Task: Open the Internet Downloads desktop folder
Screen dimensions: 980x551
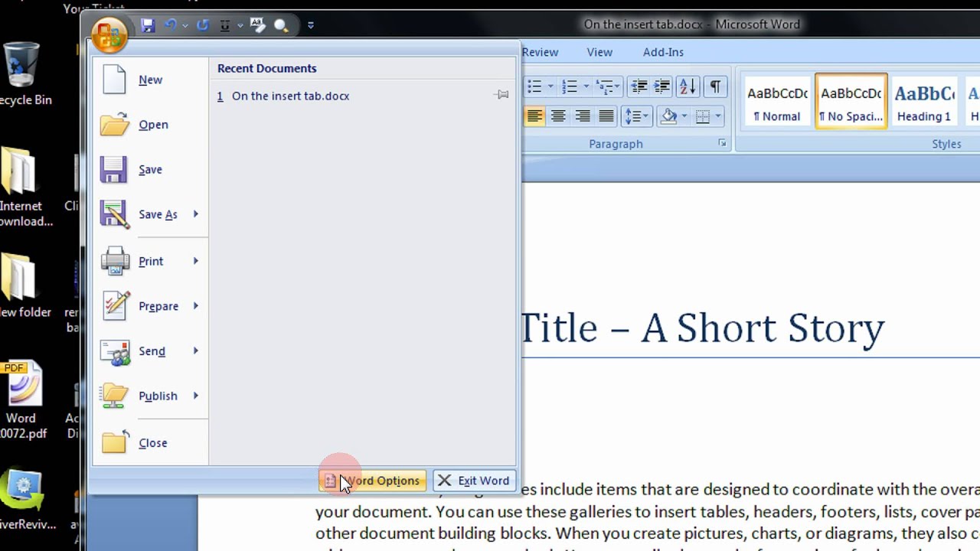Action: [23, 187]
